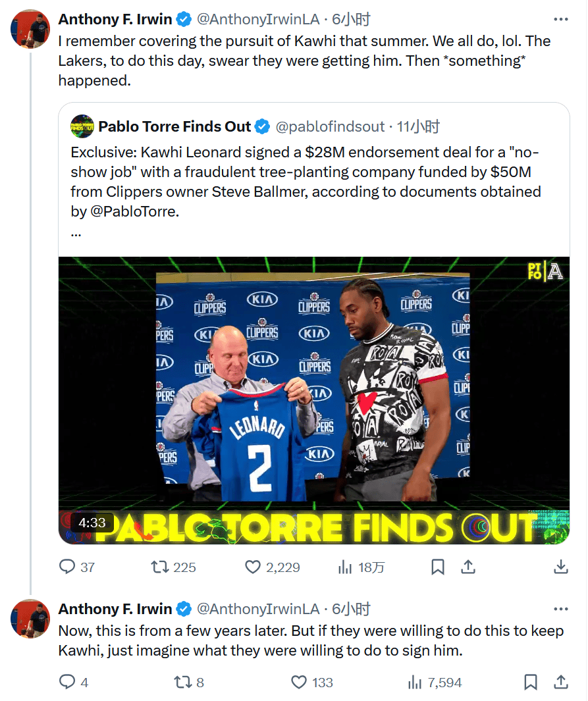Image resolution: width=588 pixels, height=701 pixels.
Task: Like the tweet with 133 likes
Action: (300, 683)
